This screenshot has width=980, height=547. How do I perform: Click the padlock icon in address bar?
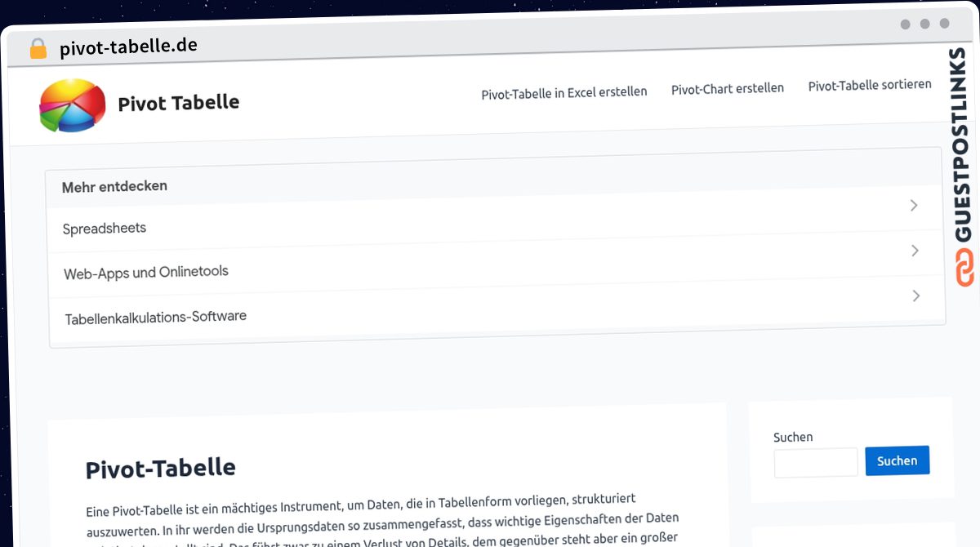click(x=38, y=49)
